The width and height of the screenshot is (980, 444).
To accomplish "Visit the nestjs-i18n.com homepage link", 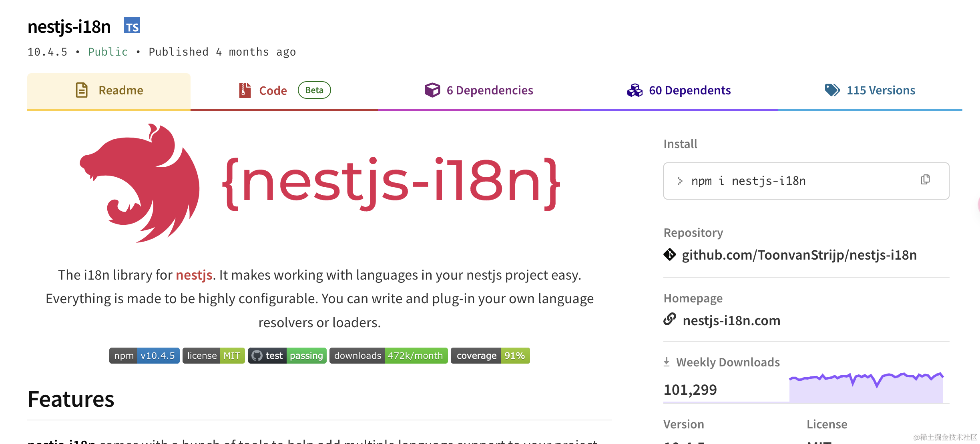I will point(731,320).
